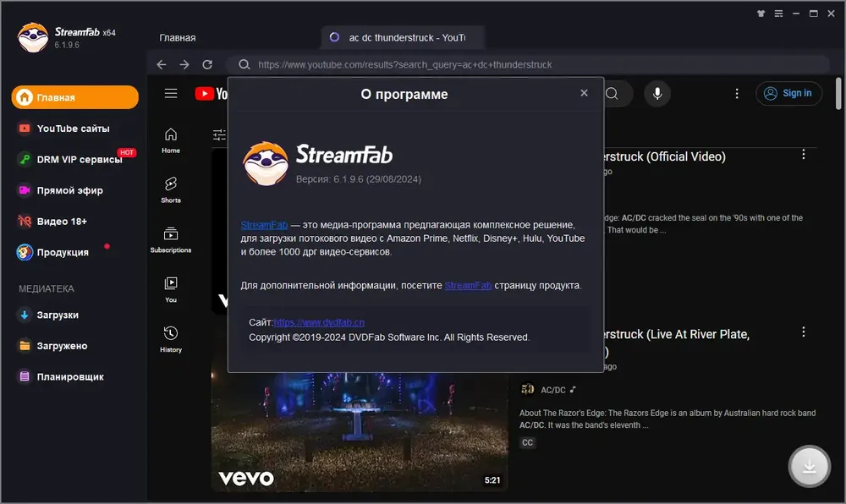
Task: Open the YouTube You section
Action: coord(171,290)
